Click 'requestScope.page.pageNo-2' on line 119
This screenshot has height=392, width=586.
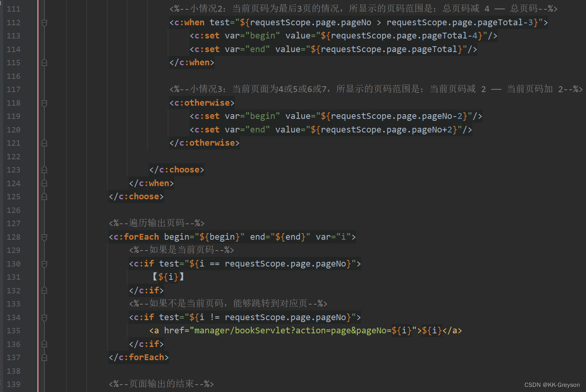(x=396, y=116)
